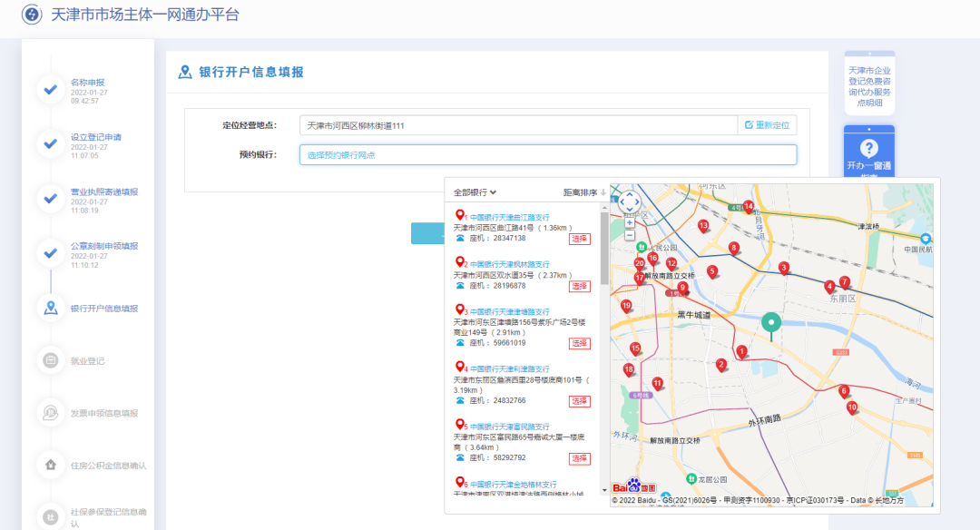Image resolution: width=980 pixels, height=530 pixels.
Task: Open 中国银行天津富民路支行 link
Action: click(x=509, y=427)
